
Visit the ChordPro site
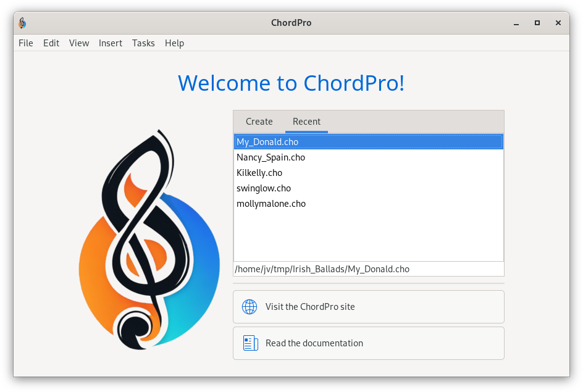point(369,307)
